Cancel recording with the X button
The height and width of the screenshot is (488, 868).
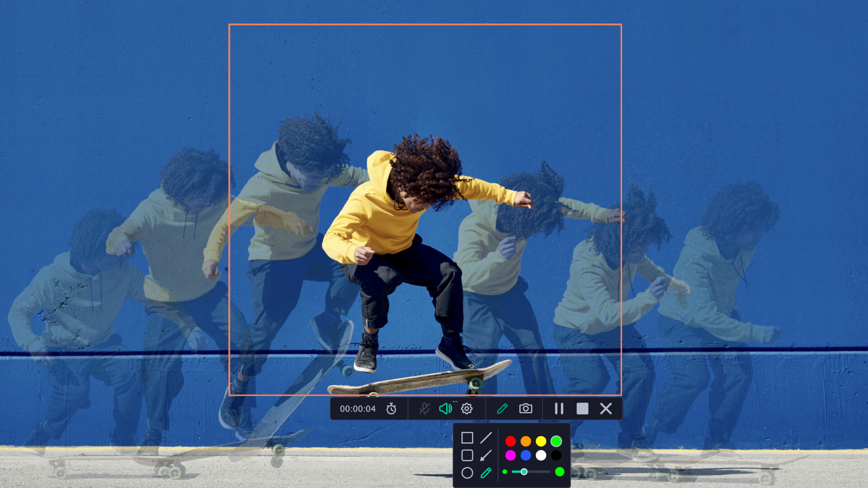click(x=606, y=409)
